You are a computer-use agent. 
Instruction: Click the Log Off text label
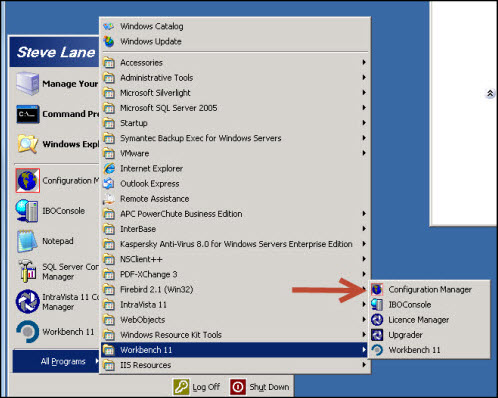[206, 387]
